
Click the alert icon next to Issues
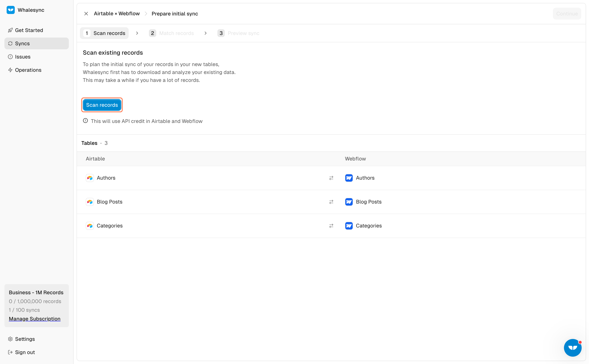click(10, 56)
